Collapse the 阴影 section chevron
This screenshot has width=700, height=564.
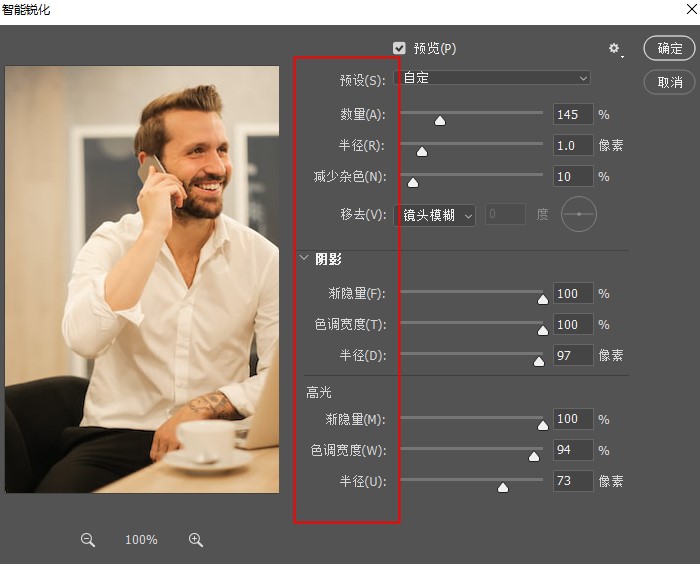[x=304, y=258]
